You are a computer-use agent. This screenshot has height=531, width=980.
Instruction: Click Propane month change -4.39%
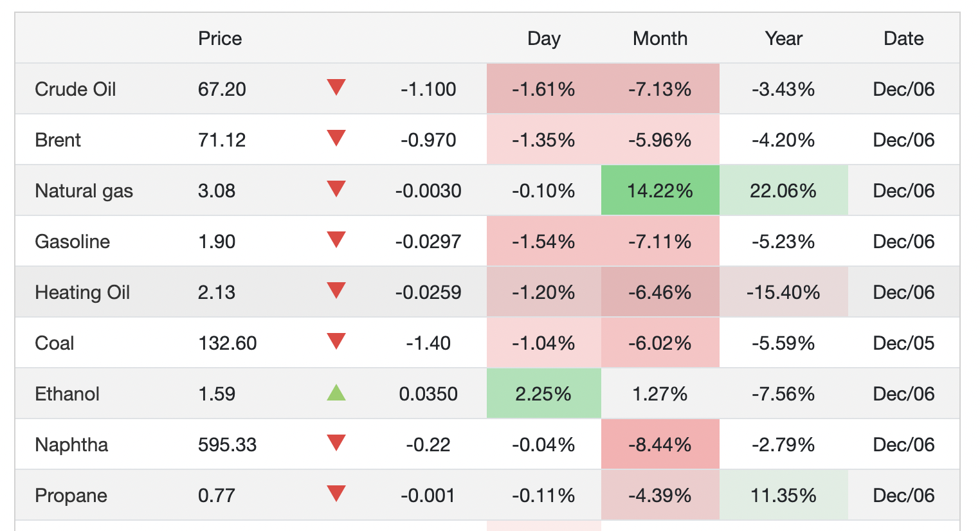(660, 496)
